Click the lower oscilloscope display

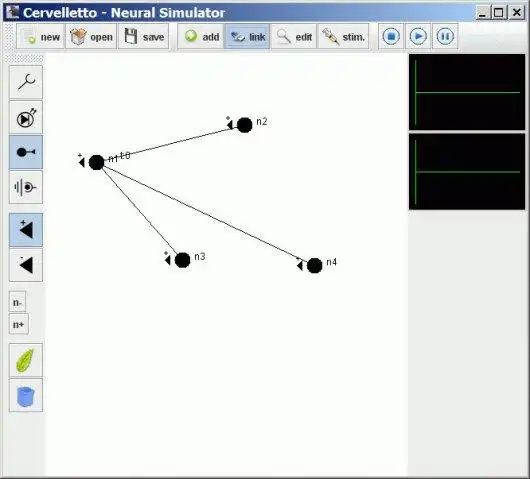click(467, 172)
